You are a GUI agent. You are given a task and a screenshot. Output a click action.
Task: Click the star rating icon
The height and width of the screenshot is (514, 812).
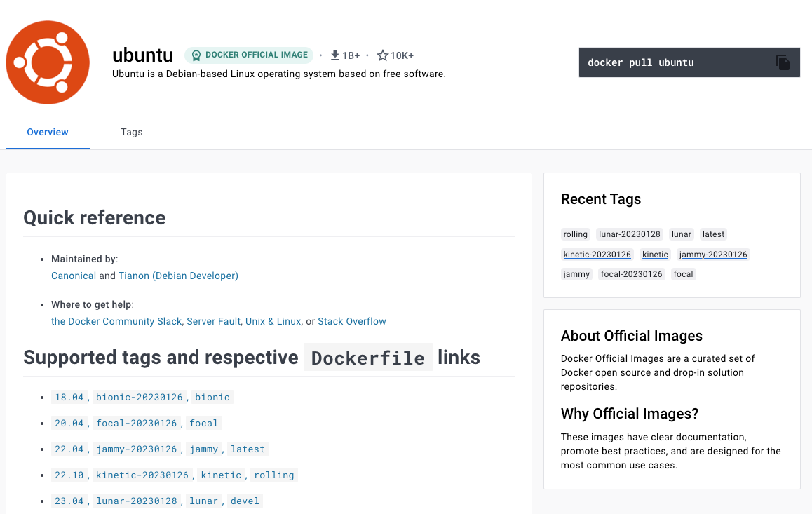point(383,55)
